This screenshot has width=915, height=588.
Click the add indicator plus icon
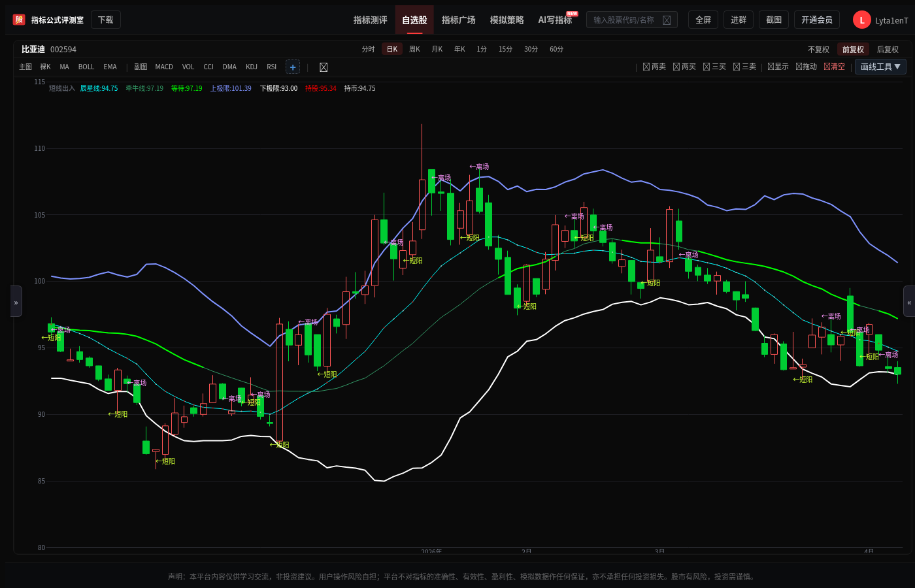click(x=293, y=67)
